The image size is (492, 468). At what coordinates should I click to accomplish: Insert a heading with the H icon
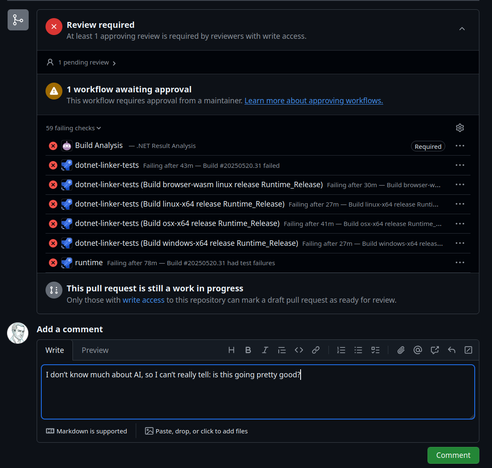[x=231, y=350]
